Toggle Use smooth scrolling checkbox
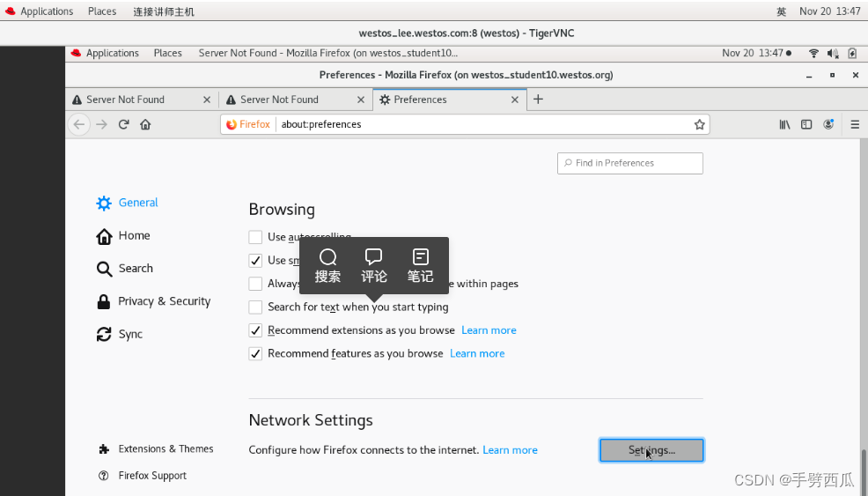The image size is (868, 496). click(x=255, y=261)
